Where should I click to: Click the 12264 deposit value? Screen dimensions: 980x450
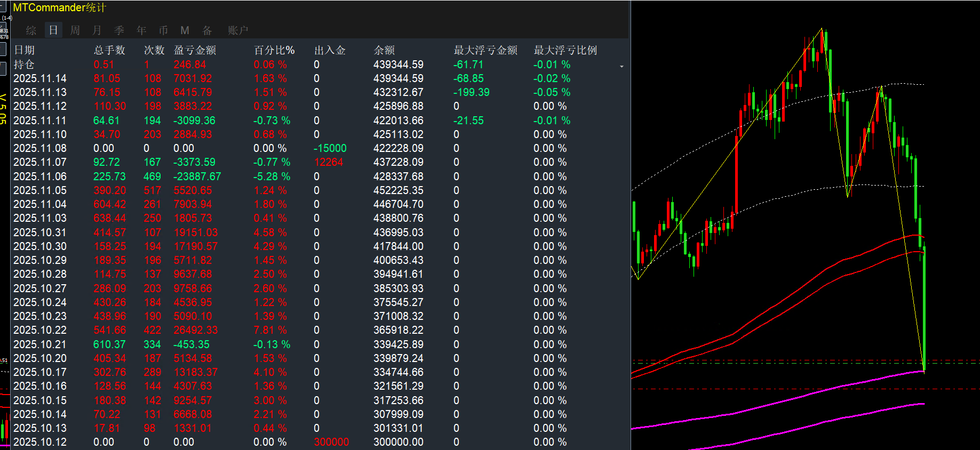tap(329, 162)
